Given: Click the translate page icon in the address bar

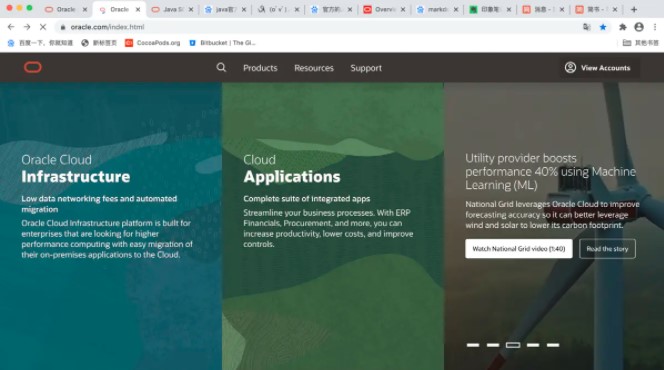Looking at the screenshot, I should pyautogui.click(x=587, y=27).
